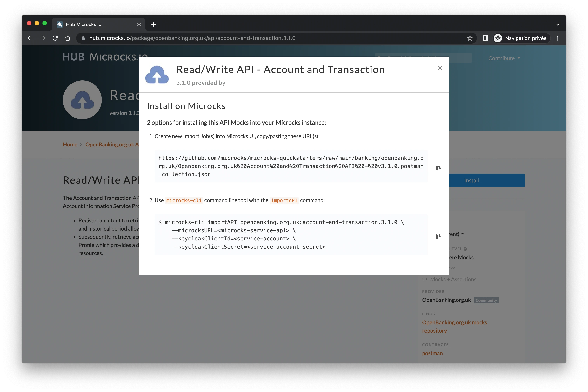Go to browser home page icon
This screenshot has height=392, width=588.
coord(67,38)
